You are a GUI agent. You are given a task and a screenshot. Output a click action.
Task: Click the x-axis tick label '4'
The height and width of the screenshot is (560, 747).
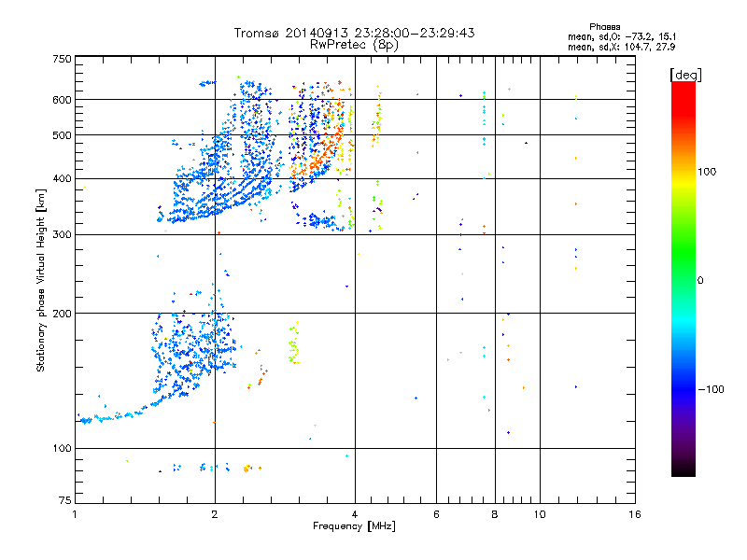pyautogui.click(x=355, y=514)
